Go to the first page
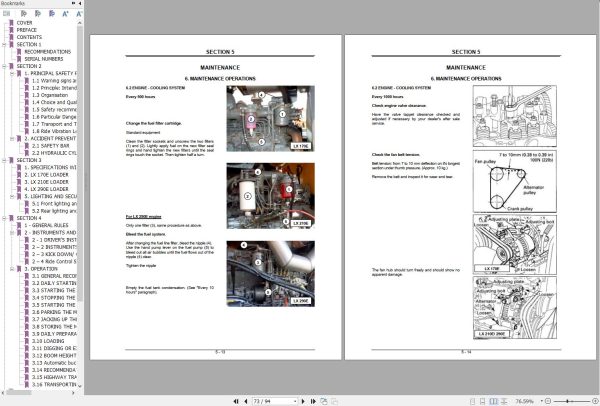Image resolution: width=600 pixels, height=406 pixels. click(x=236, y=401)
